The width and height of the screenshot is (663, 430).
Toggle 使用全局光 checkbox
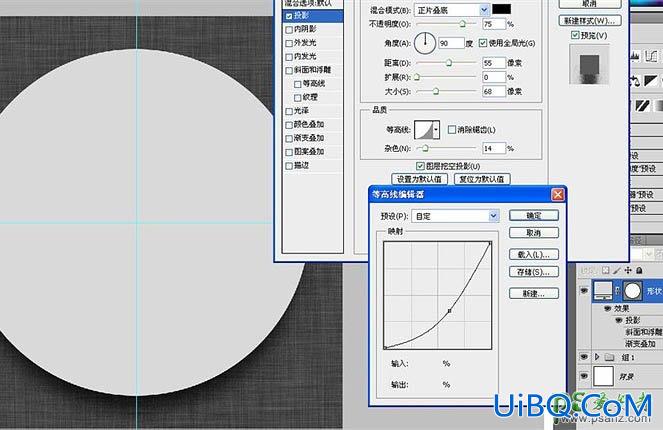(483, 43)
